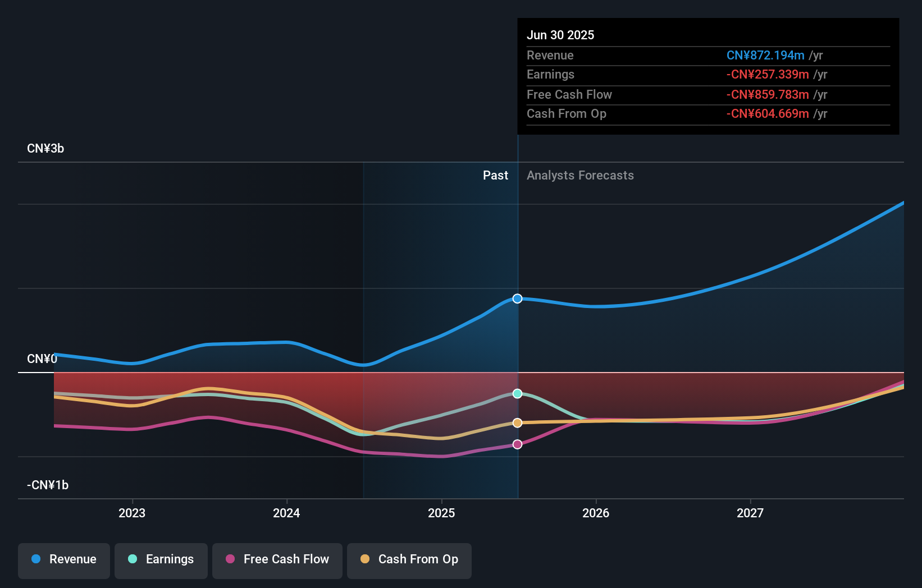This screenshot has width=922, height=588.
Task: Switch to the Past section of the chart
Action: click(495, 175)
